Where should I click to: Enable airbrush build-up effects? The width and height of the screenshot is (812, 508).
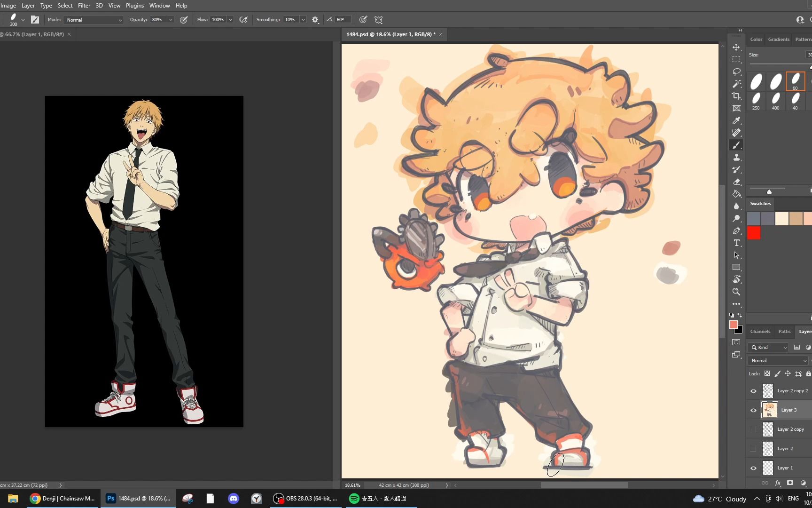pos(243,20)
